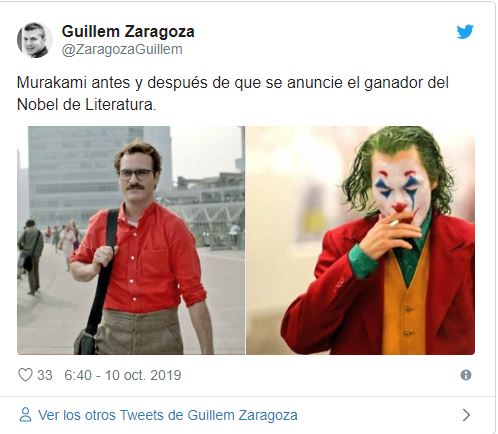Click the cigarette in the right photo

[395, 223]
